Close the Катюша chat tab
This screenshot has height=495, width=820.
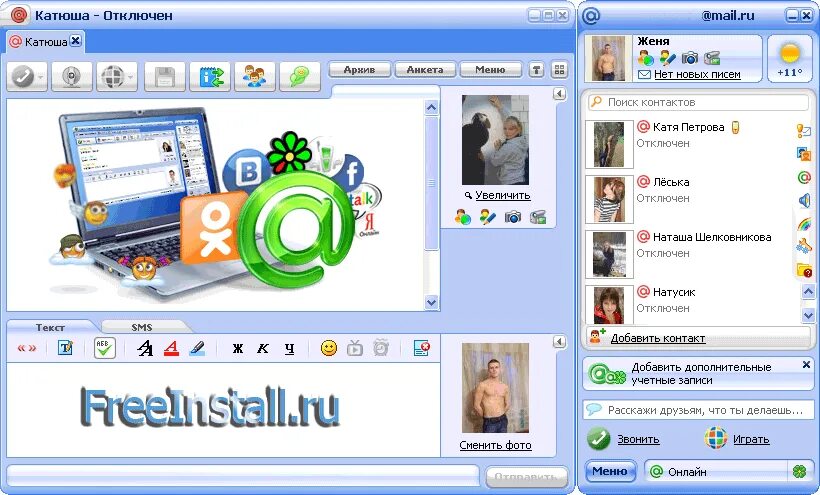pyautogui.click(x=76, y=40)
